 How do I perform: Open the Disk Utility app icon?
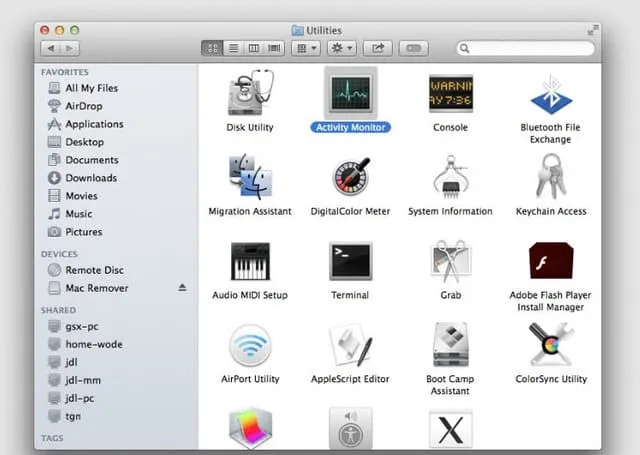250,93
